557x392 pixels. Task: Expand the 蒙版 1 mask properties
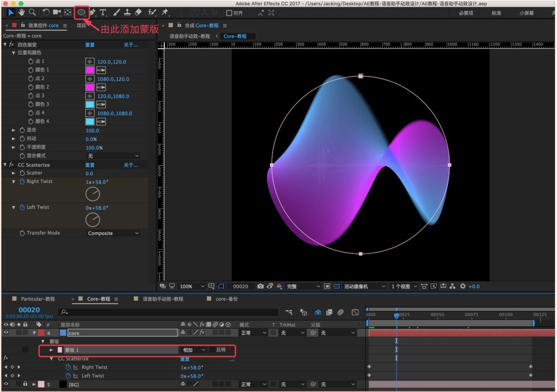click(x=52, y=350)
